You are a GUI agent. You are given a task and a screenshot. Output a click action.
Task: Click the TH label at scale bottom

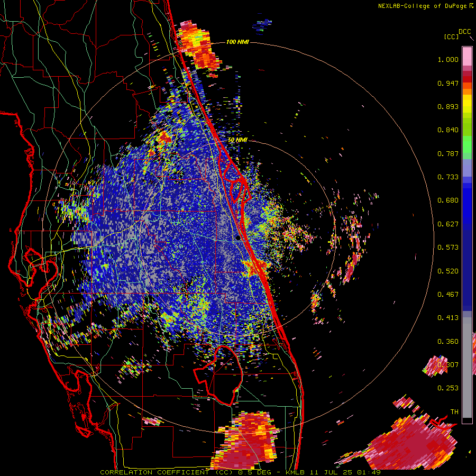[454, 412]
